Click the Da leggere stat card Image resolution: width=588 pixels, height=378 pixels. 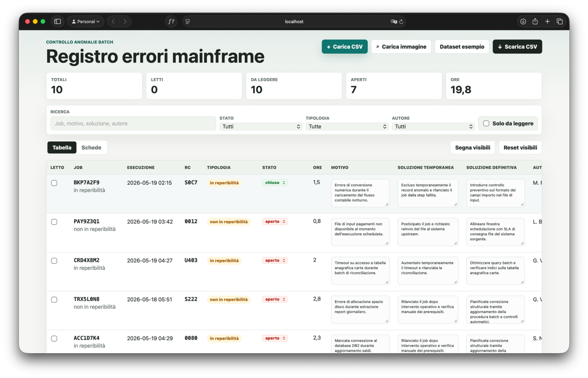[294, 86]
